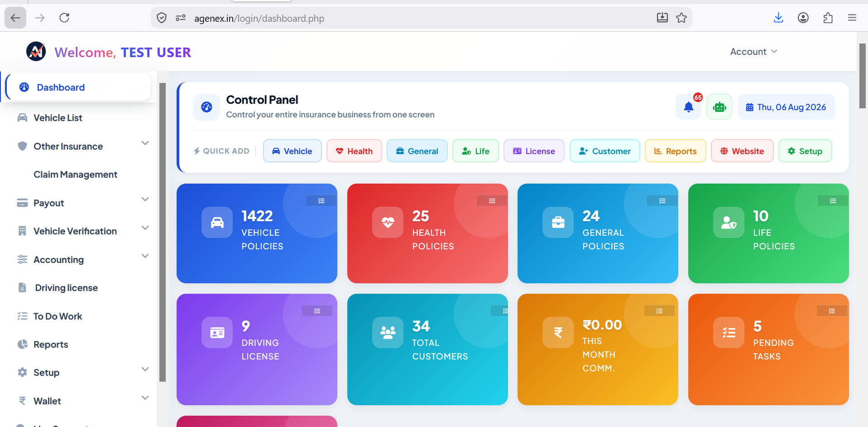
Task: Click the Website quick add button
Action: tap(742, 151)
